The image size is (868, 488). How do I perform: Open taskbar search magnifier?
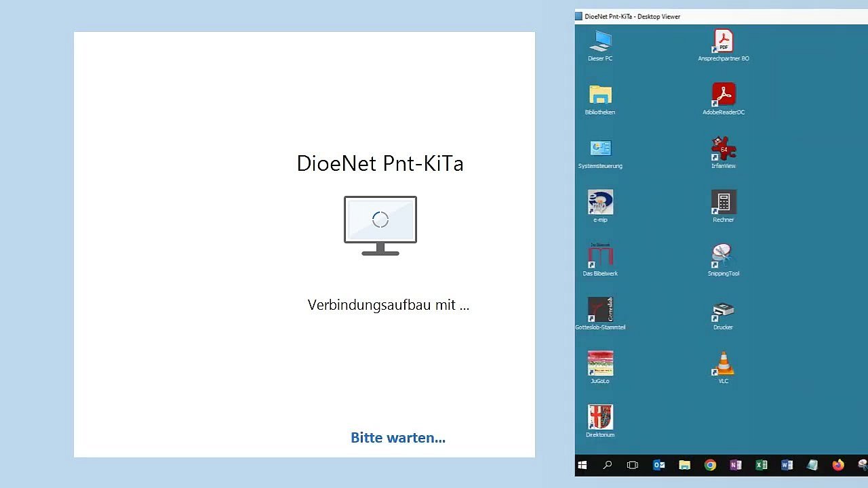pyautogui.click(x=608, y=465)
